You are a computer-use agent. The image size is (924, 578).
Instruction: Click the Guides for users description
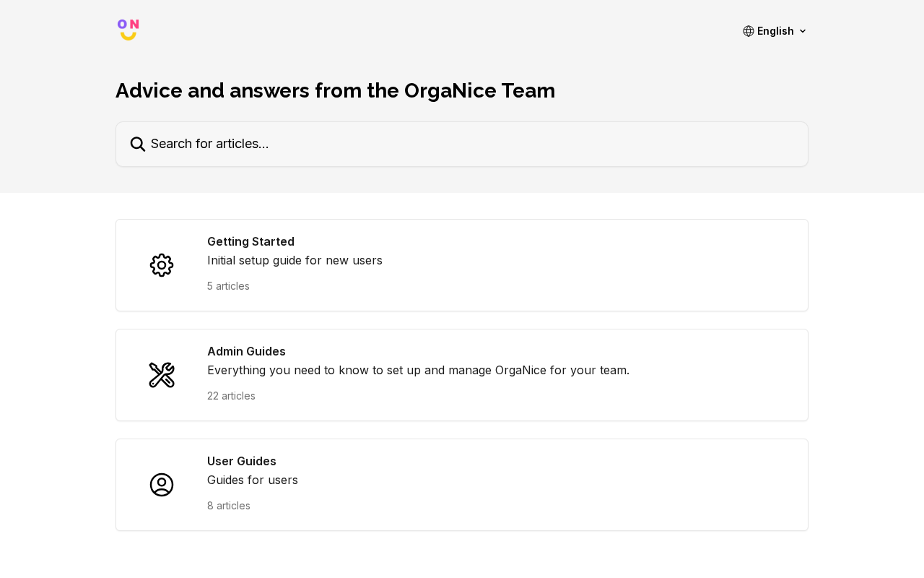(253, 480)
